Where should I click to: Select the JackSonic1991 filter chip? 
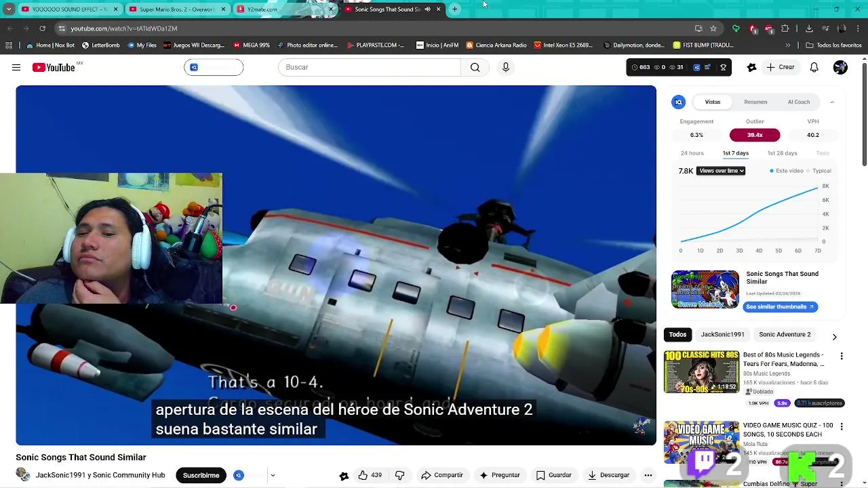(722, 335)
